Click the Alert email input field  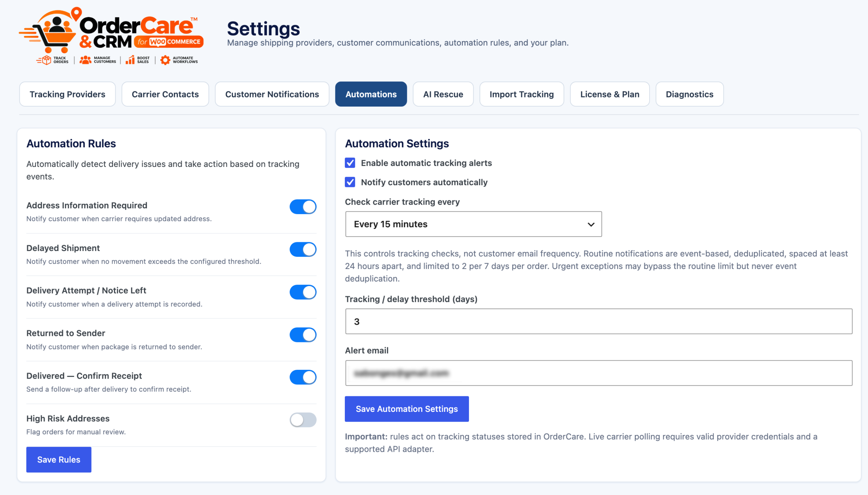click(x=598, y=373)
